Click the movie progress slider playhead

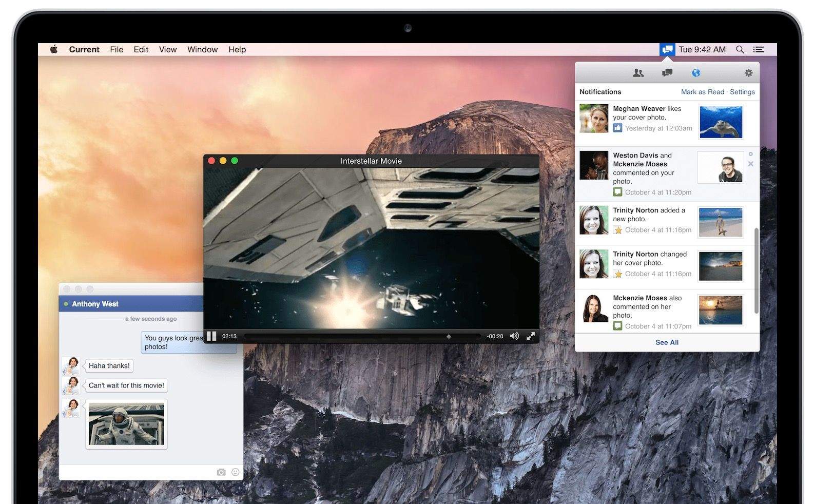pyautogui.click(x=449, y=337)
